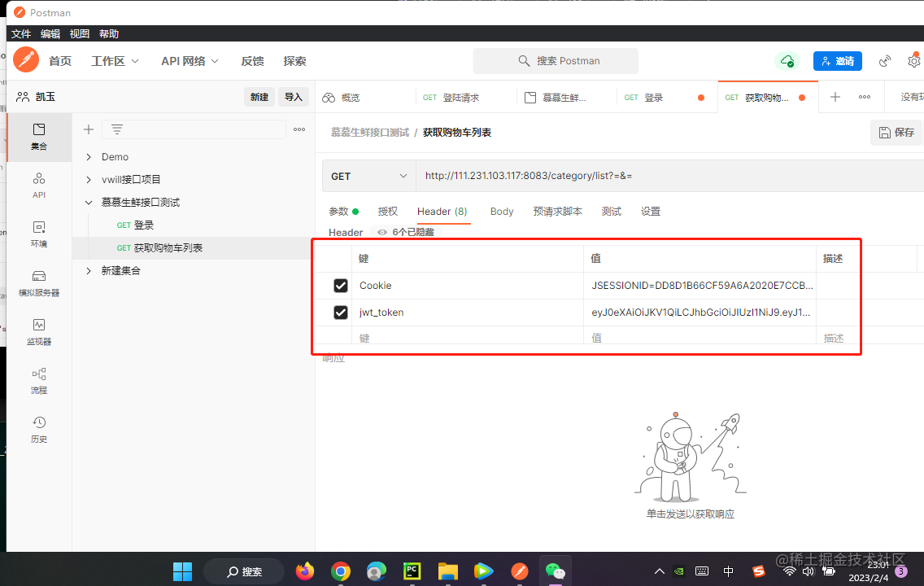Switch to the 测试 tab
Image resolution: width=924 pixels, height=586 pixels.
coord(611,211)
